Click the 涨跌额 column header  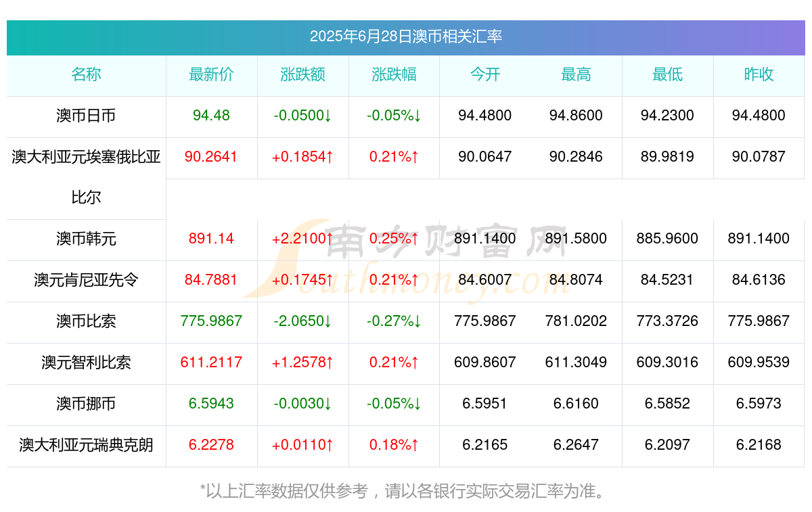[x=302, y=74]
